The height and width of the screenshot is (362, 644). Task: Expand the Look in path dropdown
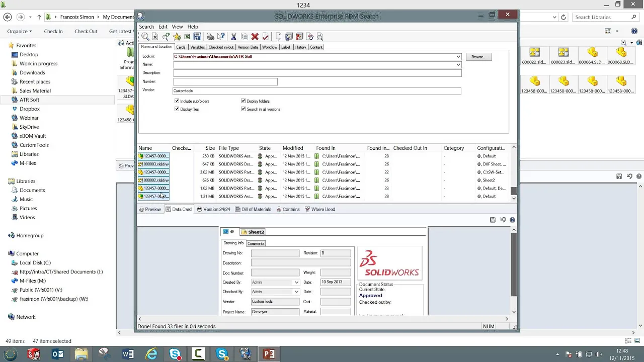click(x=458, y=57)
